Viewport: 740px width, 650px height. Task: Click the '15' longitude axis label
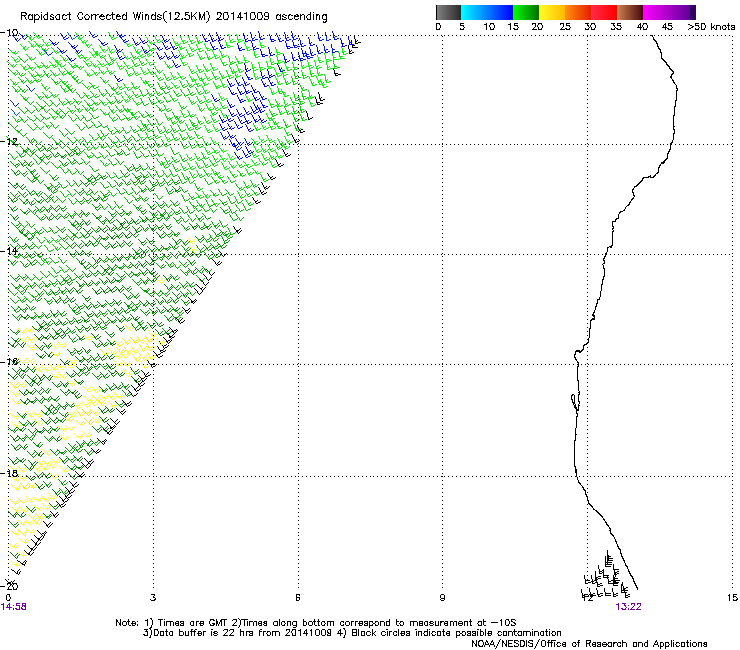[x=732, y=598]
